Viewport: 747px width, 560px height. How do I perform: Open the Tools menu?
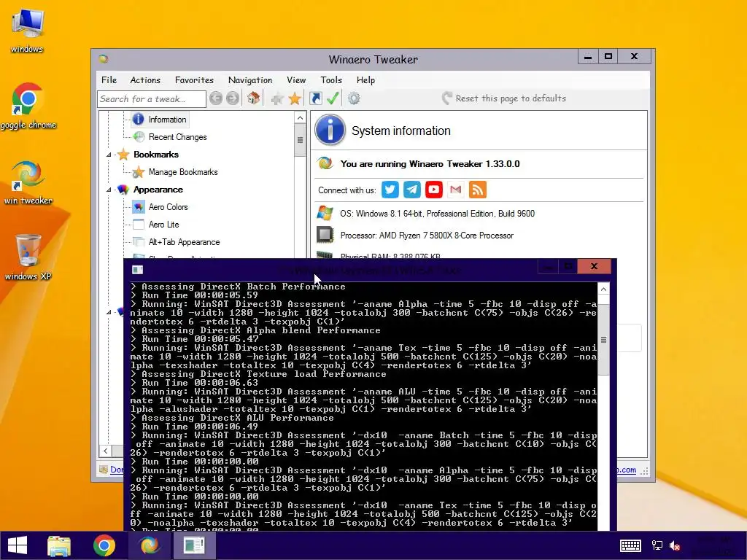331,80
